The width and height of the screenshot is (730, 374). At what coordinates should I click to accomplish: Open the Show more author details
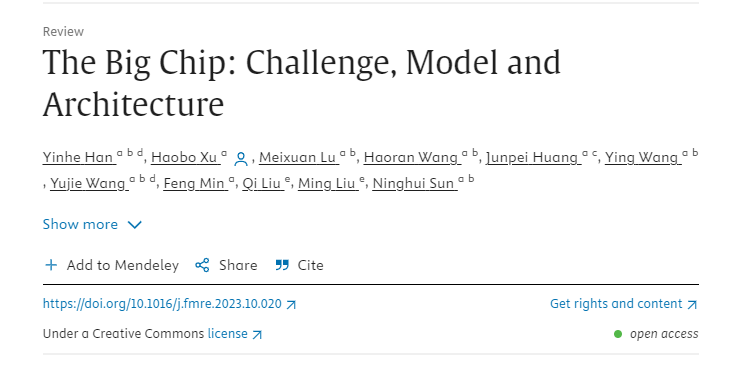92,224
